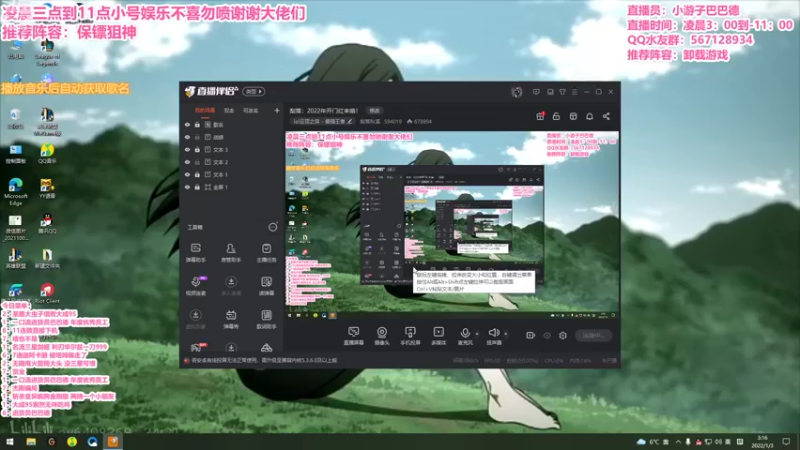Click the download tool below 视频连麦

(195, 319)
